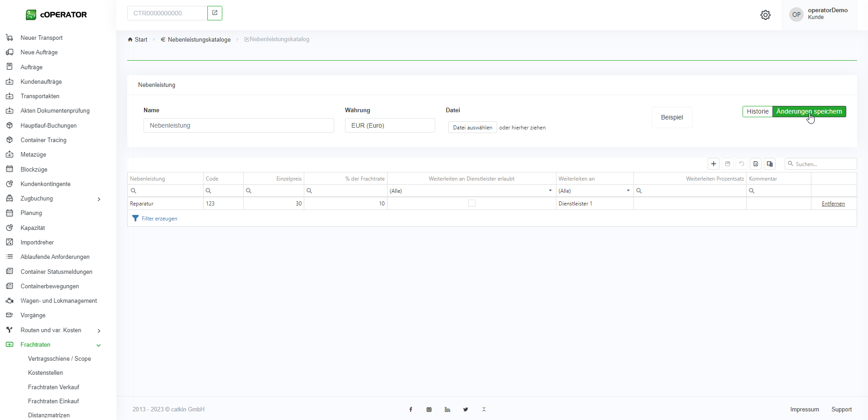Toggle Weiterleiten erlaubt checkbox in Reparatur row
The image size is (868, 420).
click(472, 204)
